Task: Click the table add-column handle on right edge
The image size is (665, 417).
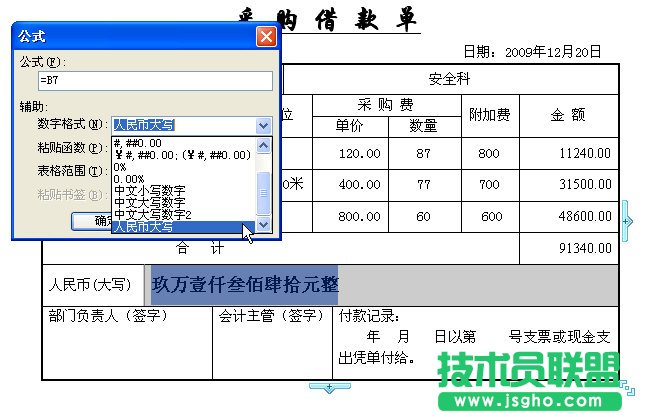Action: [x=626, y=221]
